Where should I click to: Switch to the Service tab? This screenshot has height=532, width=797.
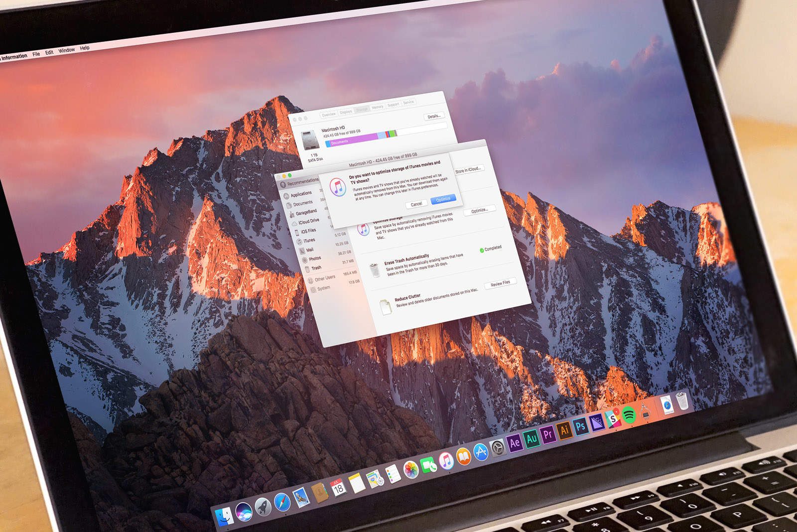[x=408, y=102]
